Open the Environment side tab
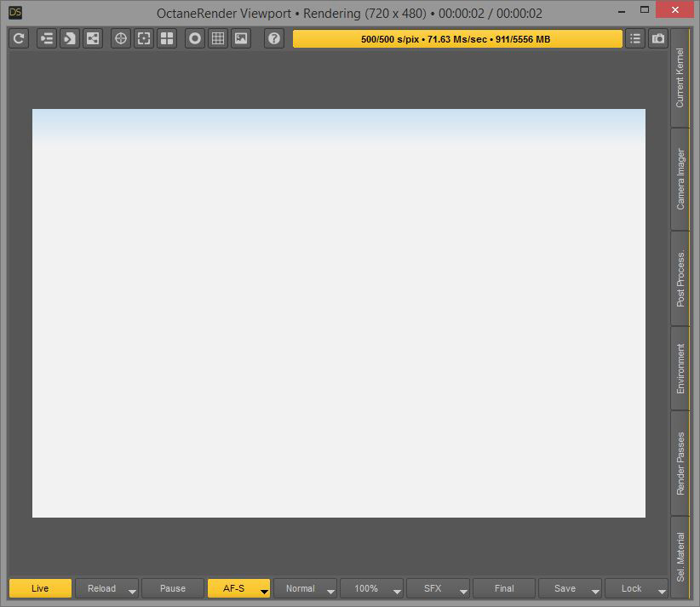 click(680, 369)
